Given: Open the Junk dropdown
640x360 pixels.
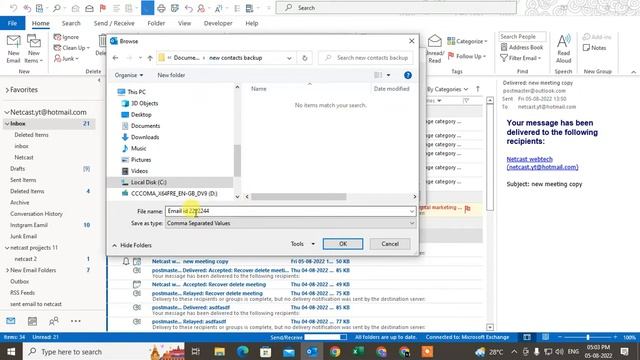Looking at the screenshot, I should pyautogui.click(x=67, y=59).
